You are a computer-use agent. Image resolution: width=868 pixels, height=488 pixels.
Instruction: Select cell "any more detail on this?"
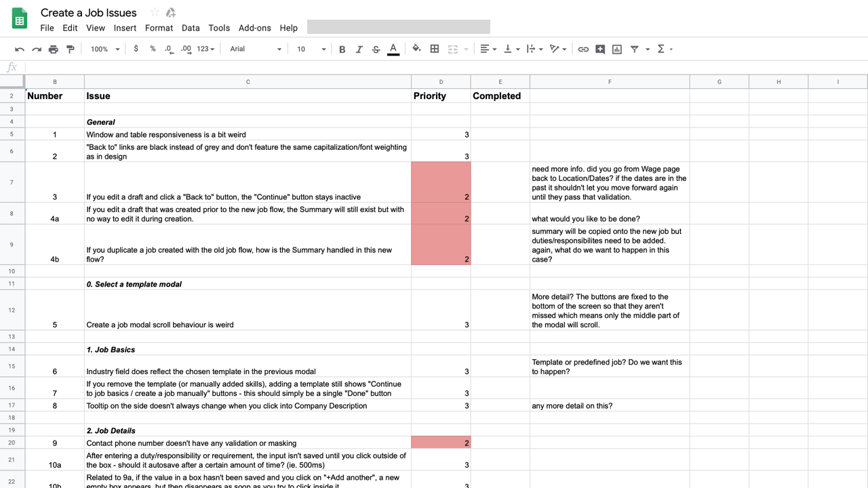click(610, 405)
